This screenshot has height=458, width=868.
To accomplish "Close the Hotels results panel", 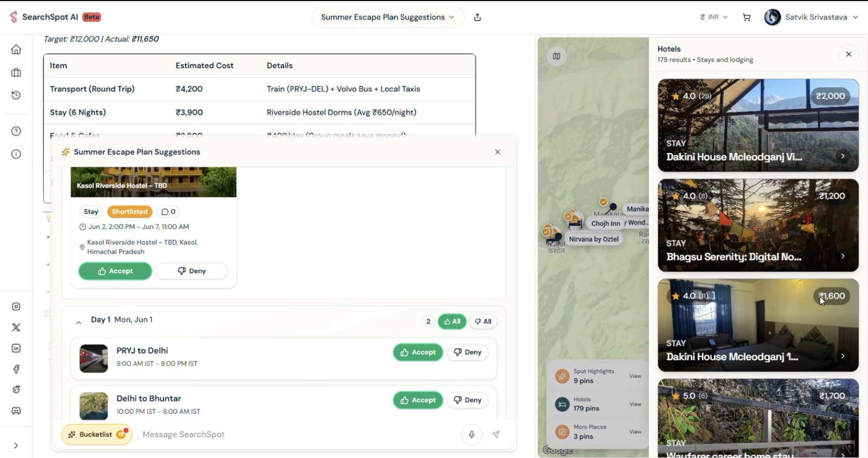I will [848, 54].
